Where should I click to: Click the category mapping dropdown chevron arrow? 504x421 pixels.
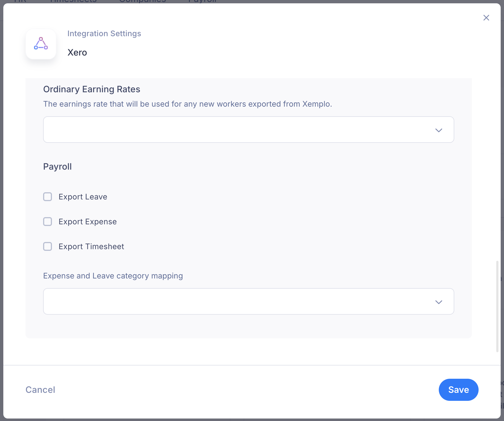pyautogui.click(x=439, y=302)
